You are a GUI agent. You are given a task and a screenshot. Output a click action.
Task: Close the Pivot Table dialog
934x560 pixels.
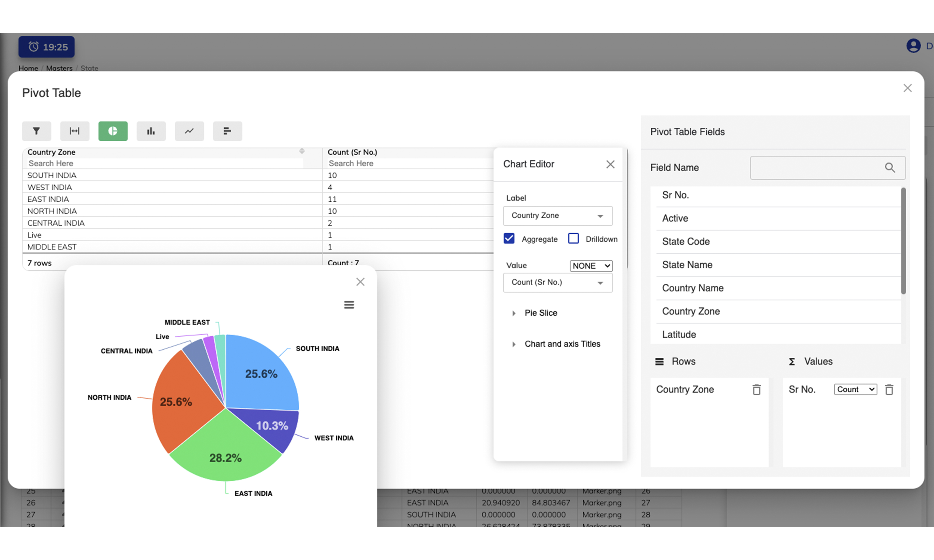[908, 88]
